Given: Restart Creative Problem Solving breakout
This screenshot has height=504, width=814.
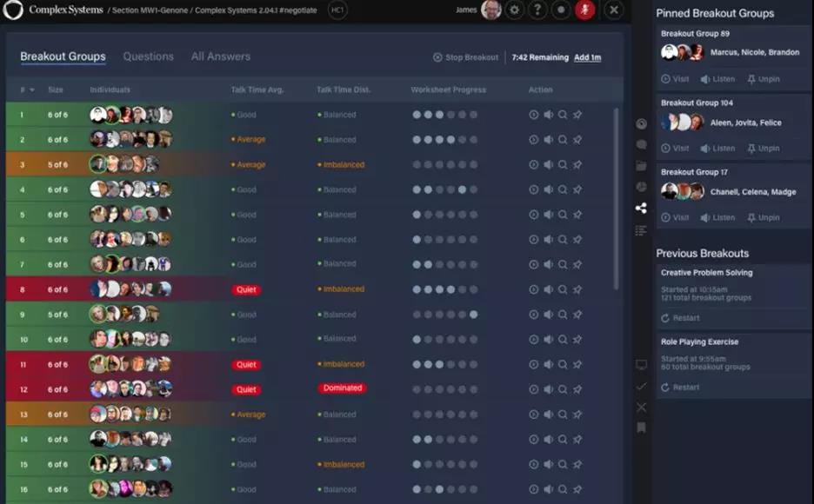Looking at the screenshot, I should point(680,318).
